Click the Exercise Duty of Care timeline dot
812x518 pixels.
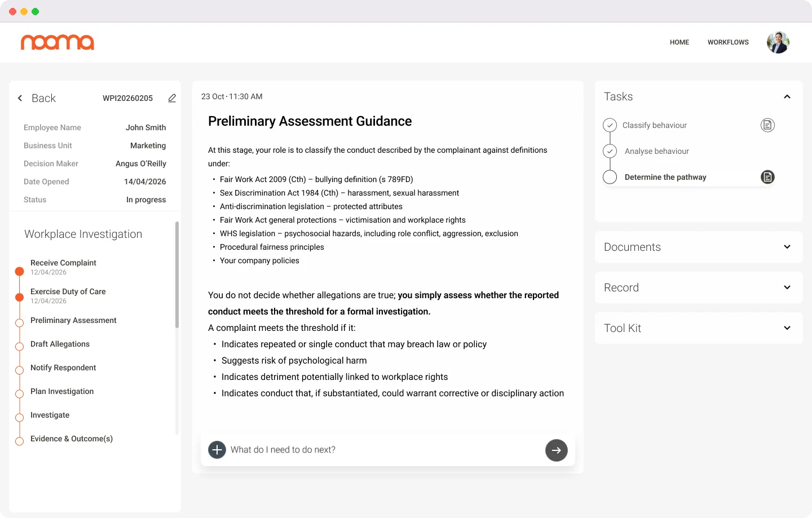(x=19, y=297)
